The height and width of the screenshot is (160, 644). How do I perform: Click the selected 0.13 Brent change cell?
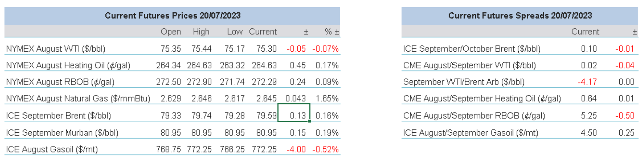[294, 115]
